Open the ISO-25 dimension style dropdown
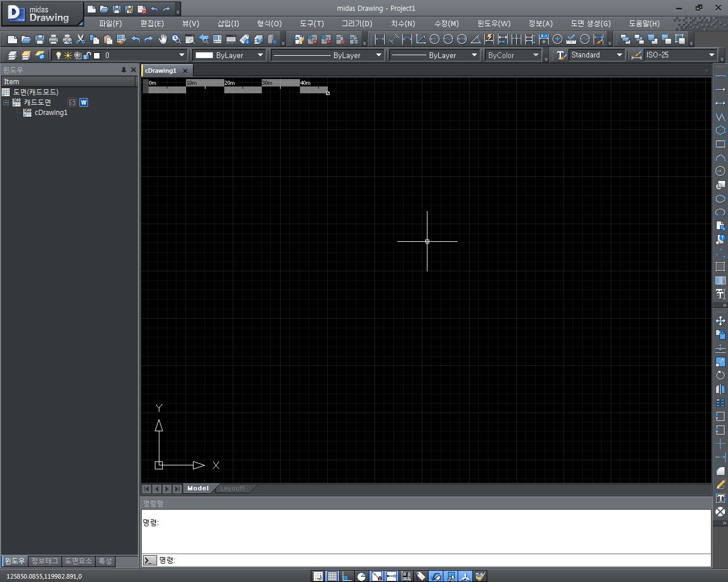This screenshot has width=728, height=582. pos(711,55)
